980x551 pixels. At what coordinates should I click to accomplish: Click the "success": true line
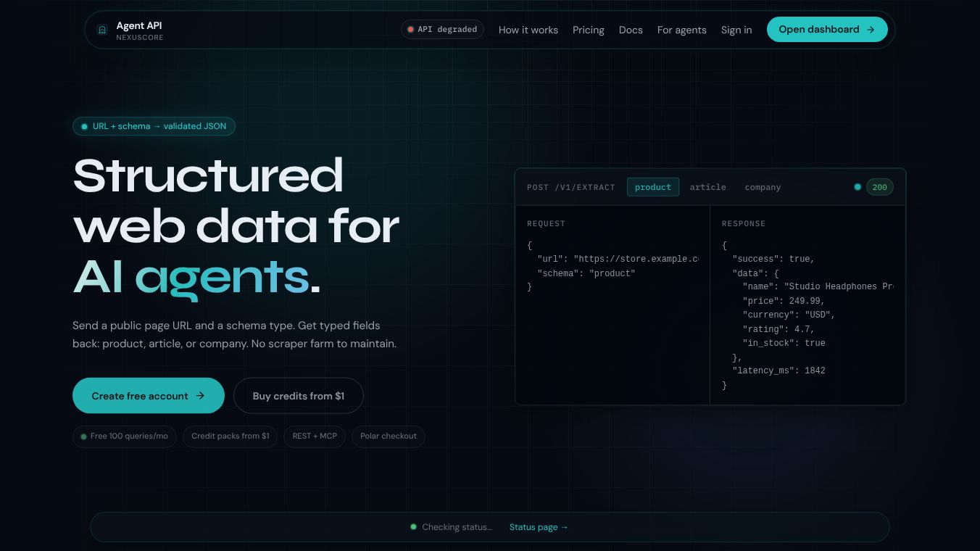(773, 259)
